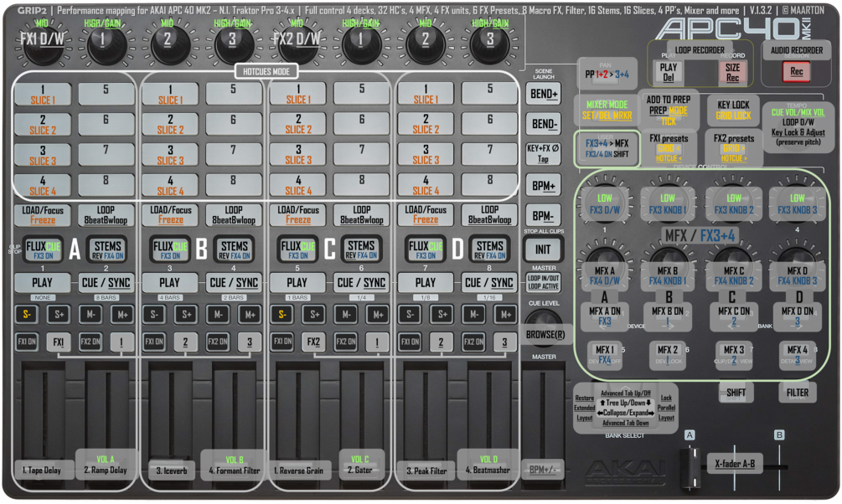Click the BEND+ scene launch button

coord(544,94)
